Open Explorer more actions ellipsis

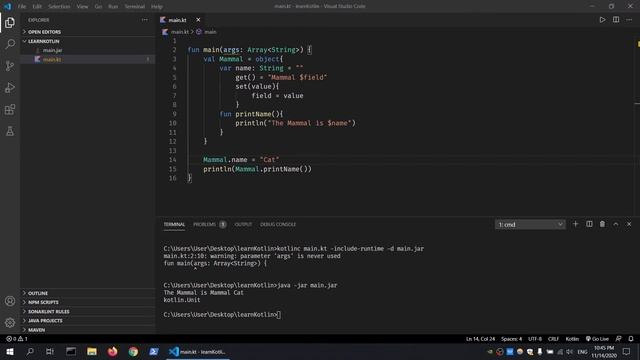[x=145, y=20]
